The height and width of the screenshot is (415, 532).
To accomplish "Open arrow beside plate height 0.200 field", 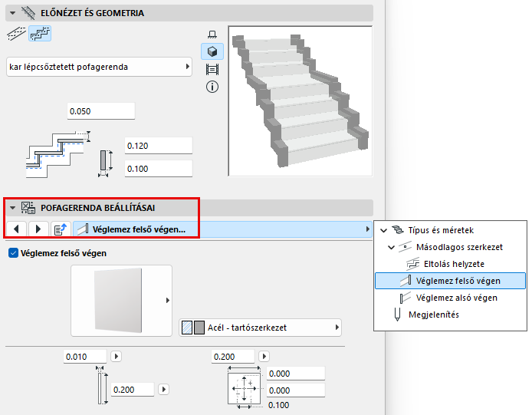I will pos(163,389).
